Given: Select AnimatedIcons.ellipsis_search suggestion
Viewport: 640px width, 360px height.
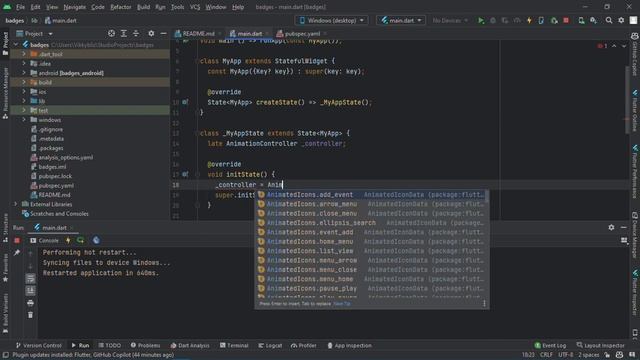Looking at the screenshot, I should pyautogui.click(x=371, y=223).
